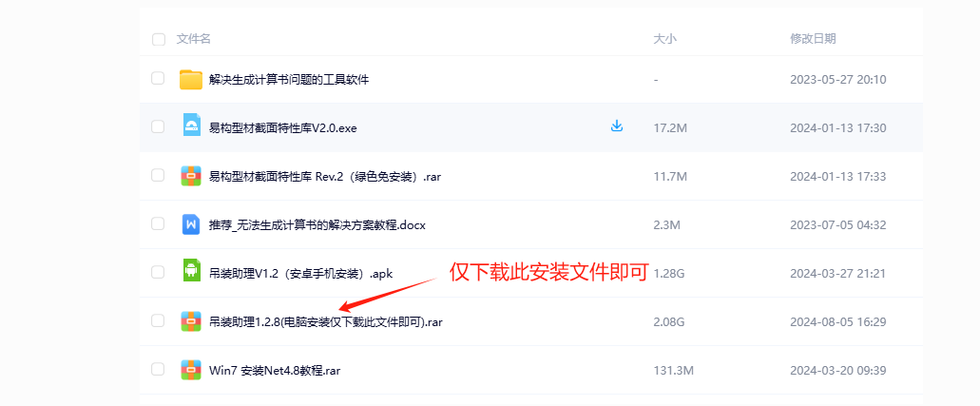Sort files by the 大小 column header
The image size is (980, 406).
pyautogui.click(x=665, y=39)
